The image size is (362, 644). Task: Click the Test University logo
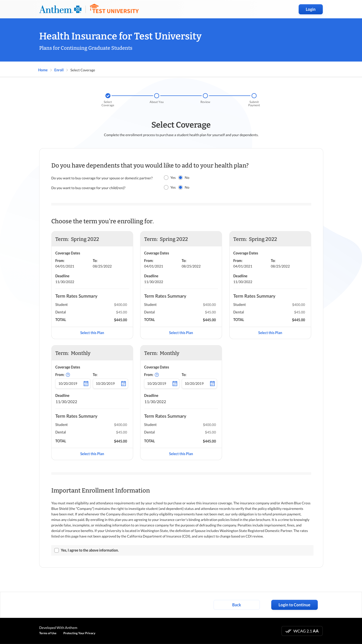point(114,9)
